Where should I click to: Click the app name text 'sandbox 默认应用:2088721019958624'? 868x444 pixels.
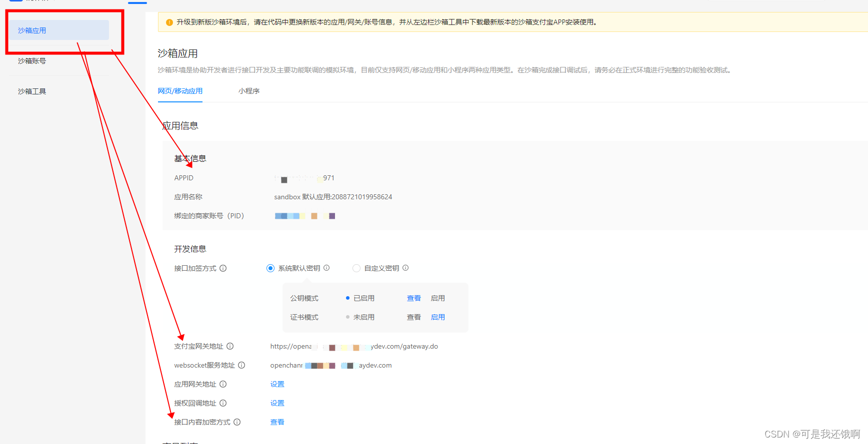(x=333, y=197)
